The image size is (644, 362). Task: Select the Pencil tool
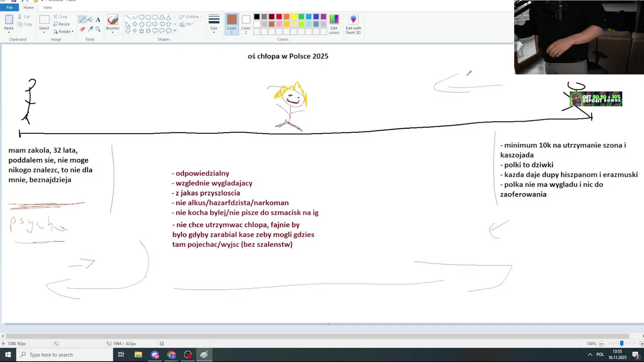click(x=82, y=20)
